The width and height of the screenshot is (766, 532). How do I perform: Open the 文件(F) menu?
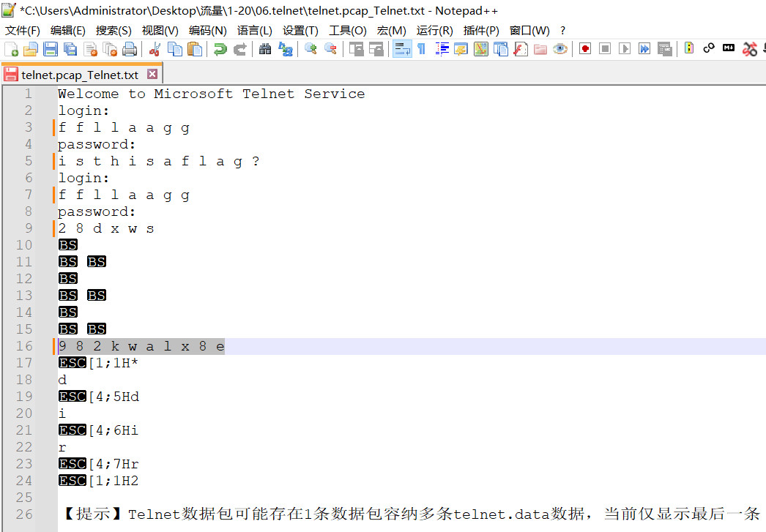23,31
